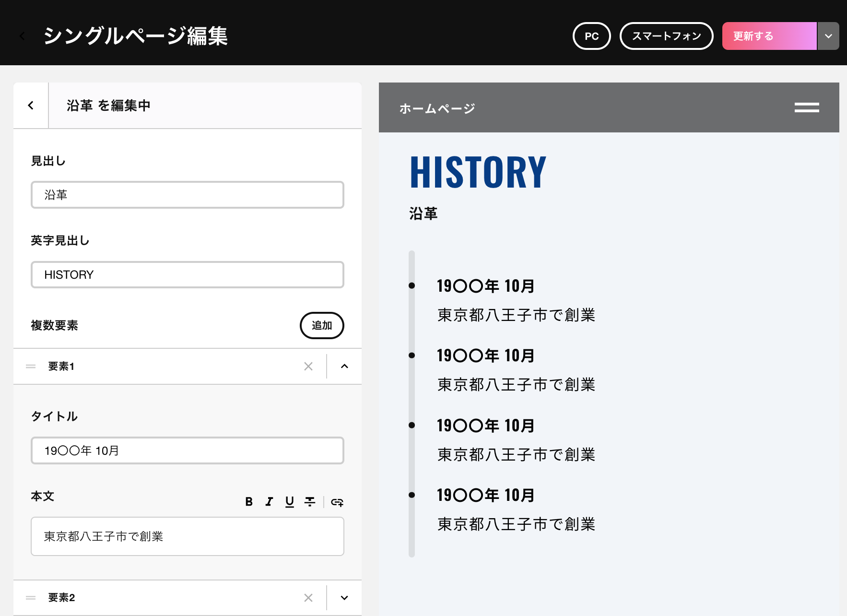Switch preview to スマートフォン view
This screenshot has width=847, height=616.
pos(666,36)
